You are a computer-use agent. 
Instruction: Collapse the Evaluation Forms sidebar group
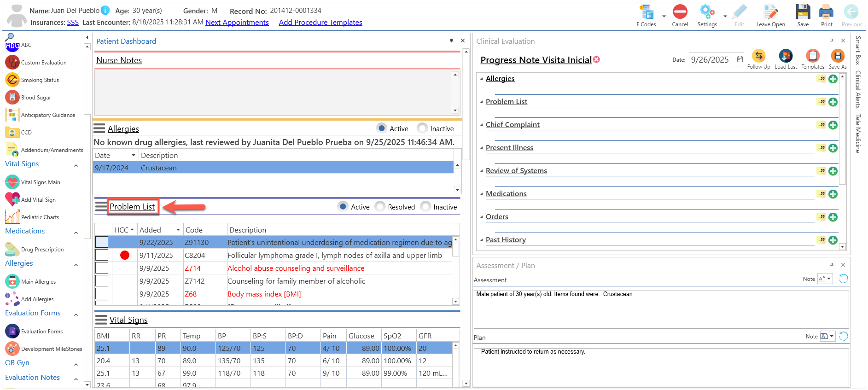pyautogui.click(x=76, y=314)
